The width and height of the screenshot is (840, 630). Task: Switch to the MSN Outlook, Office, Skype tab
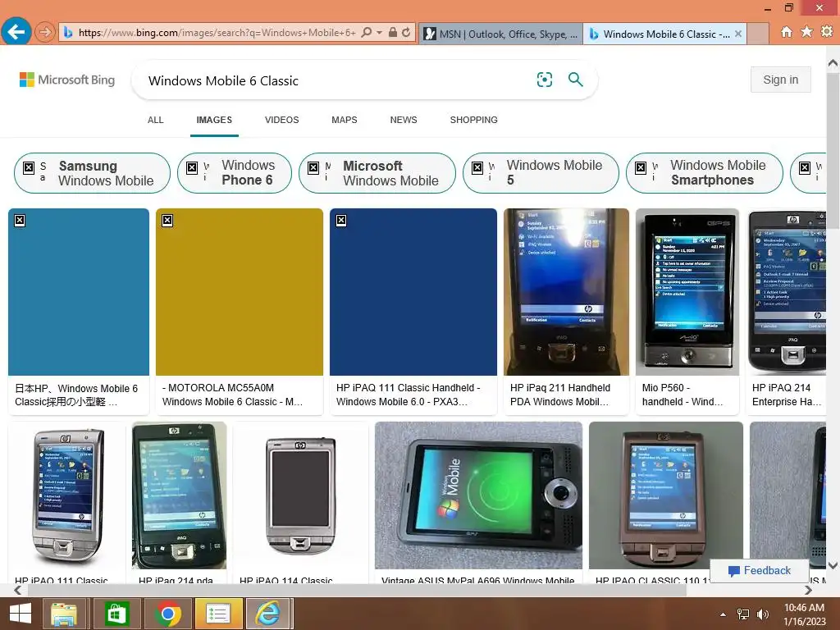(x=500, y=34)
